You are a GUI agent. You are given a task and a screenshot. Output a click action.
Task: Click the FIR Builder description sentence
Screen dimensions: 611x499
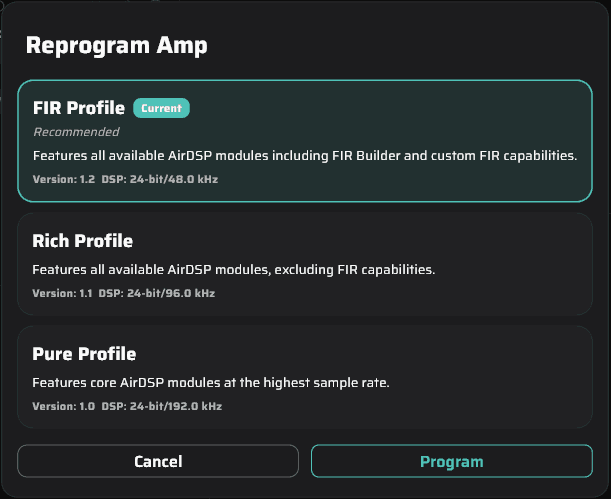(x=305, y=155)
